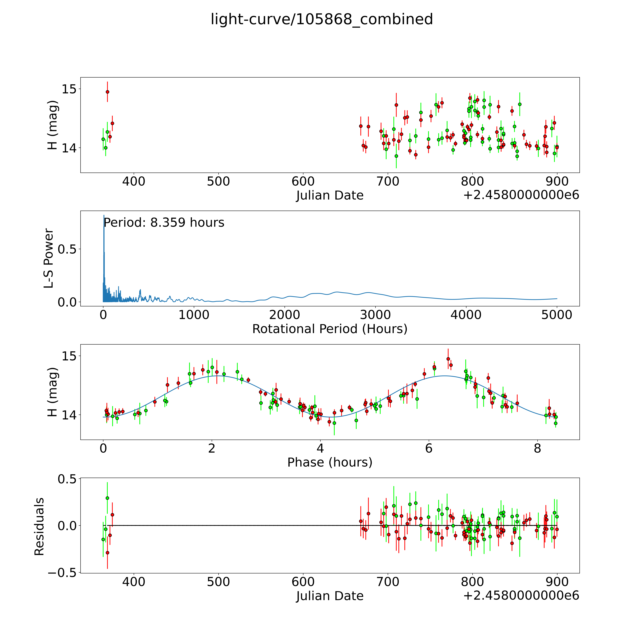
Task: Click the Rotational Period (Hours) axis label
Action: coord(330,329)
